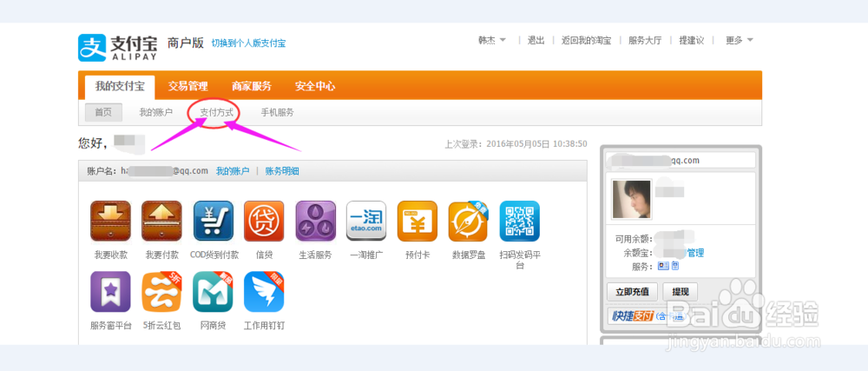The image size is (868, 371).
Task: Open the 信贷 loan icon
Action: (x=264, y=221)
